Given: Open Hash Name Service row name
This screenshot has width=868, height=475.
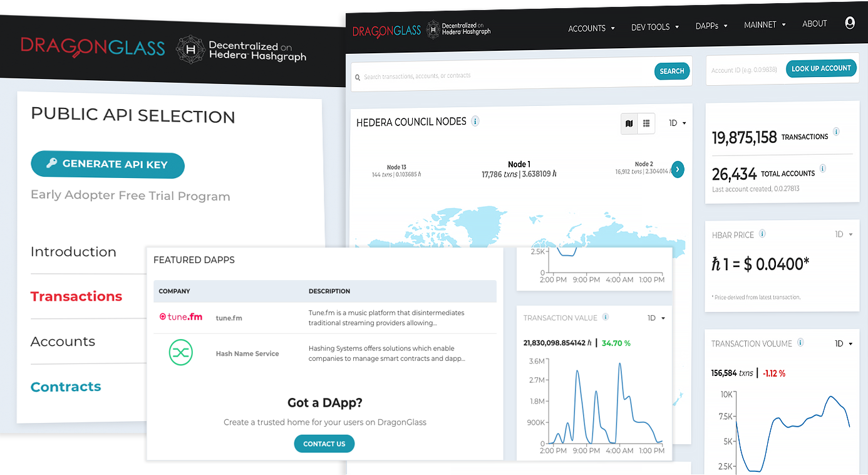Looking at the screenshot, I should pos(247,353).
